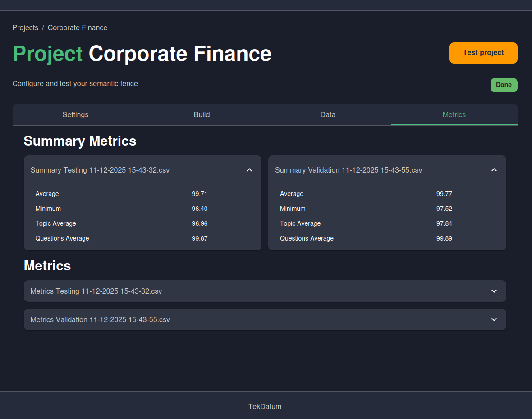
Task: Click the Test project button
Action: (x=483, y=53)
